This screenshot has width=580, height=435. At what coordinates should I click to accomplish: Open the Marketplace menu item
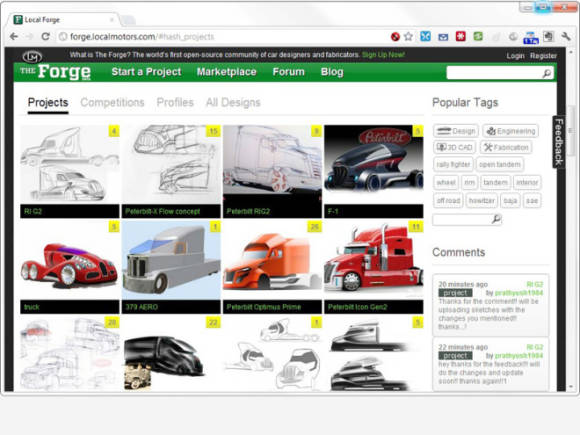(226, 72)
